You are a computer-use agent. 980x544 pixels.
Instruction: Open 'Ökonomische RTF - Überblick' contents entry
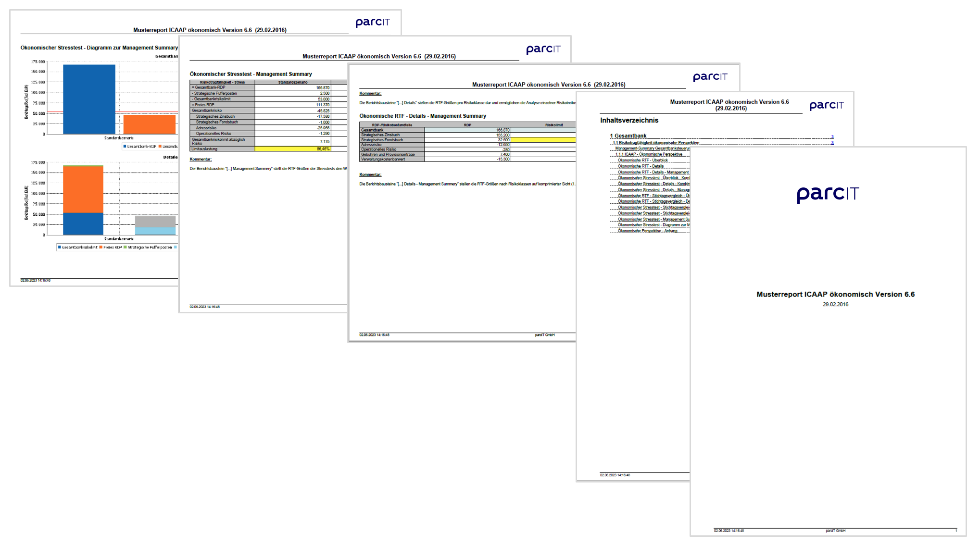pyautogui.click(x=642, y=161)
